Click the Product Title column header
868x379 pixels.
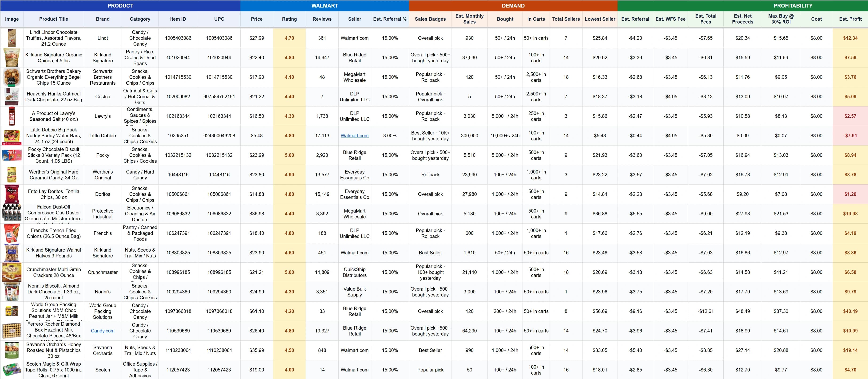tap(54, 19)
